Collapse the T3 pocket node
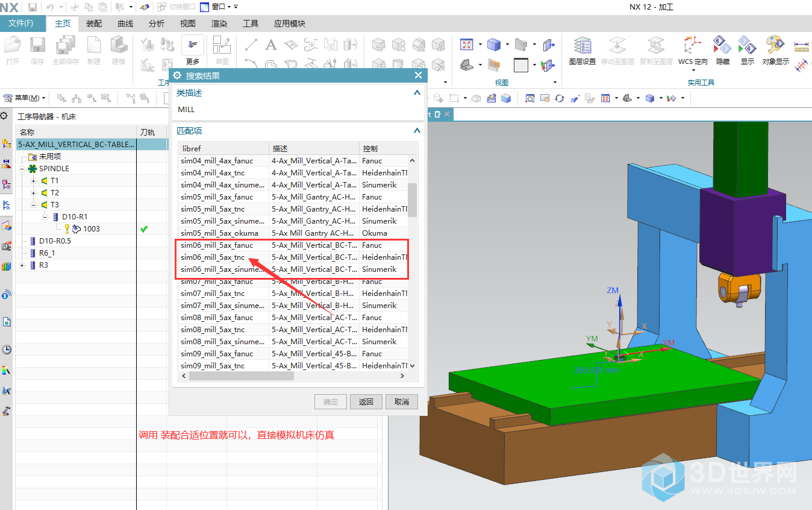The image size is (812, 510). point(34,205)
